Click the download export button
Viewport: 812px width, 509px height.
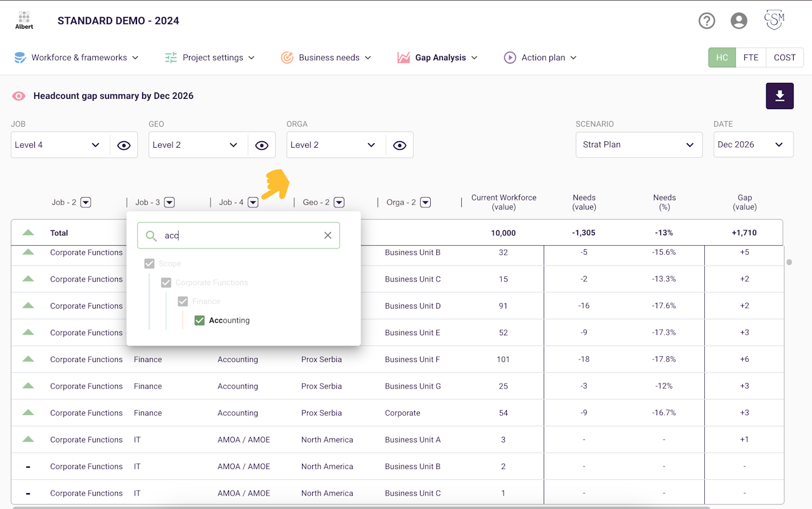click(780, 96)
